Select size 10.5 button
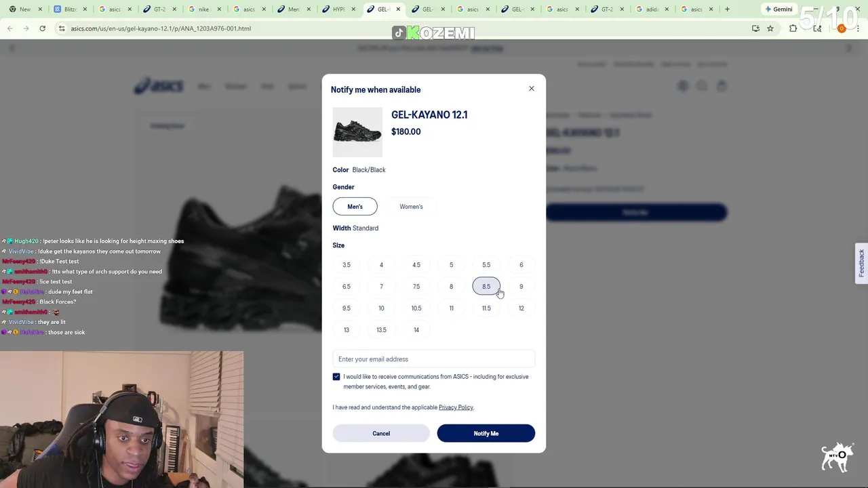Image resolution: width=868 pixels, height=488 pixels. [416, 308]
